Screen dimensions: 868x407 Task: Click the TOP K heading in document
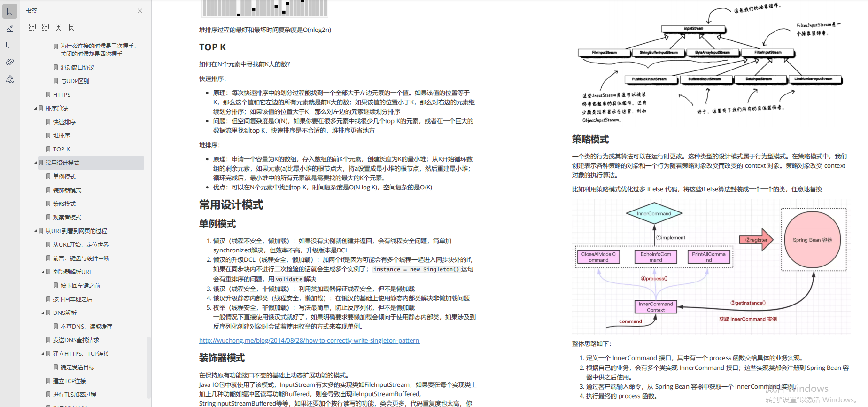212,47
